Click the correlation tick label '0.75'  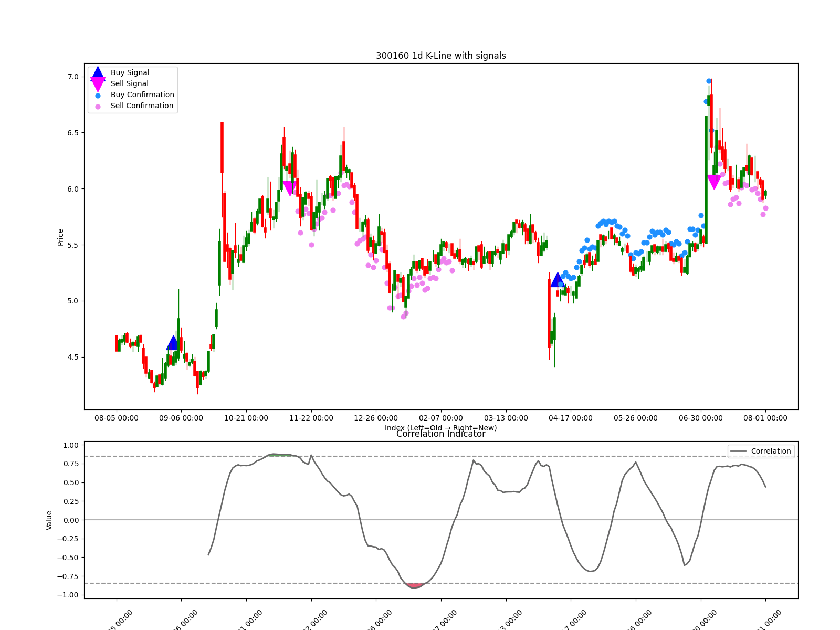coord(71,464)
